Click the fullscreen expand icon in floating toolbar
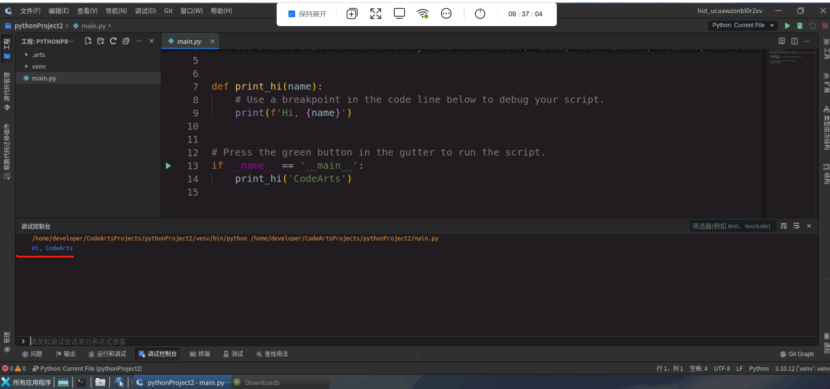Image resolution: width=830 pixels, height=389 pixels. pyautogui.click(x=376, y=14)
